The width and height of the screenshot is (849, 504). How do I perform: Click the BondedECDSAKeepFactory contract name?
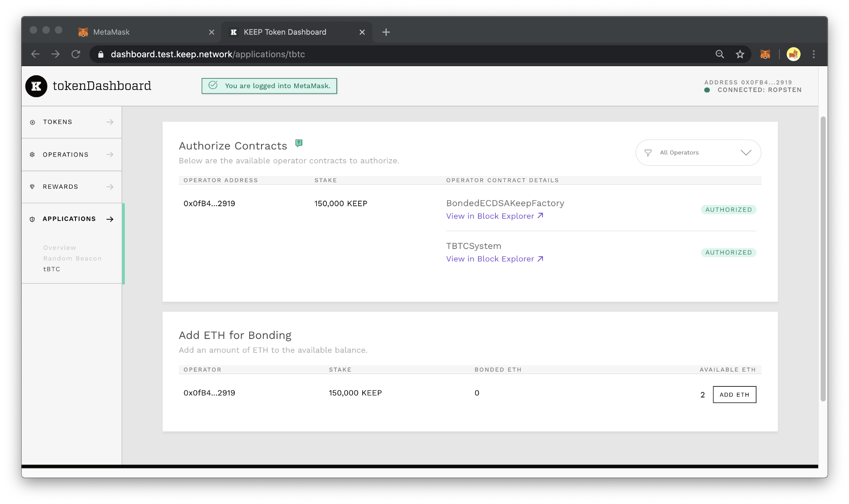pos(505,203)
